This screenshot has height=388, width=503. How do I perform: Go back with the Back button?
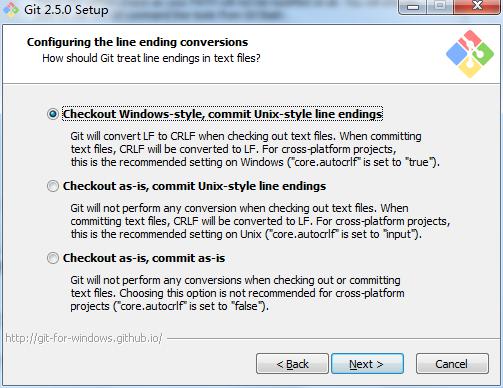pyautogui.click(x=292, y=364)
